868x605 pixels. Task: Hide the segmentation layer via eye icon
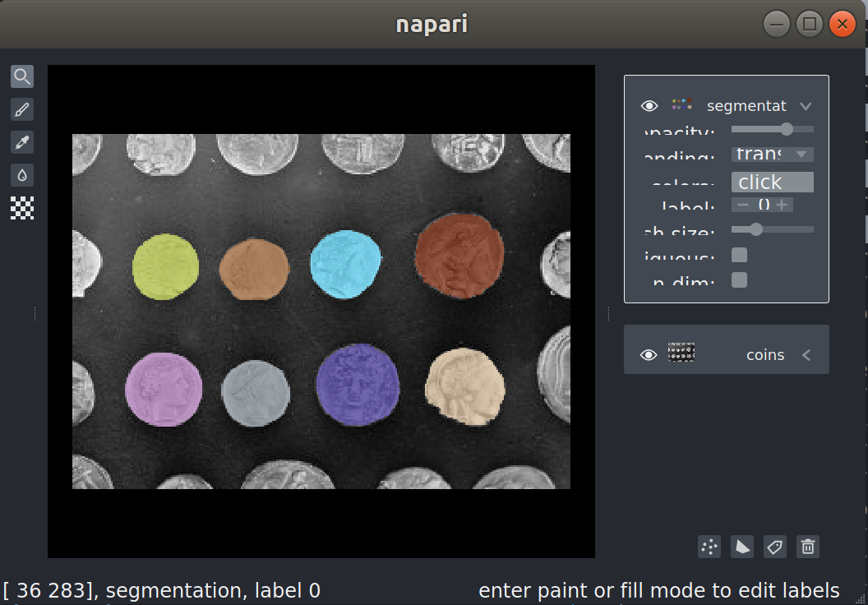coord(649,106)
